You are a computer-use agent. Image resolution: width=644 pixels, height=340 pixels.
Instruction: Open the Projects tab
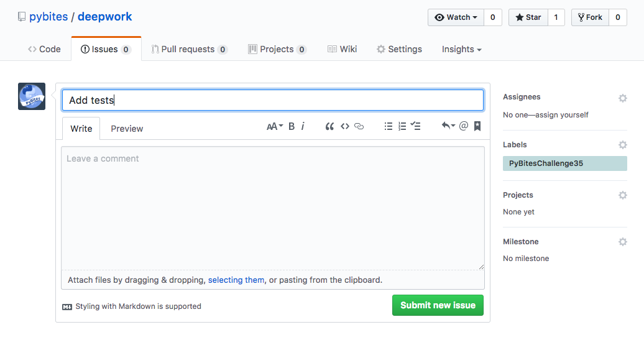(x=277, y=49)
